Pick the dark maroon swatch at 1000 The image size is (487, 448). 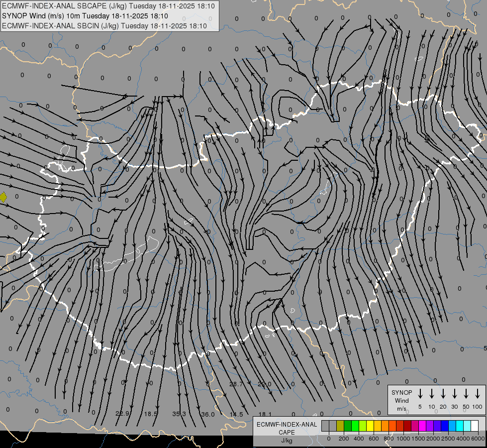[407, 426]
